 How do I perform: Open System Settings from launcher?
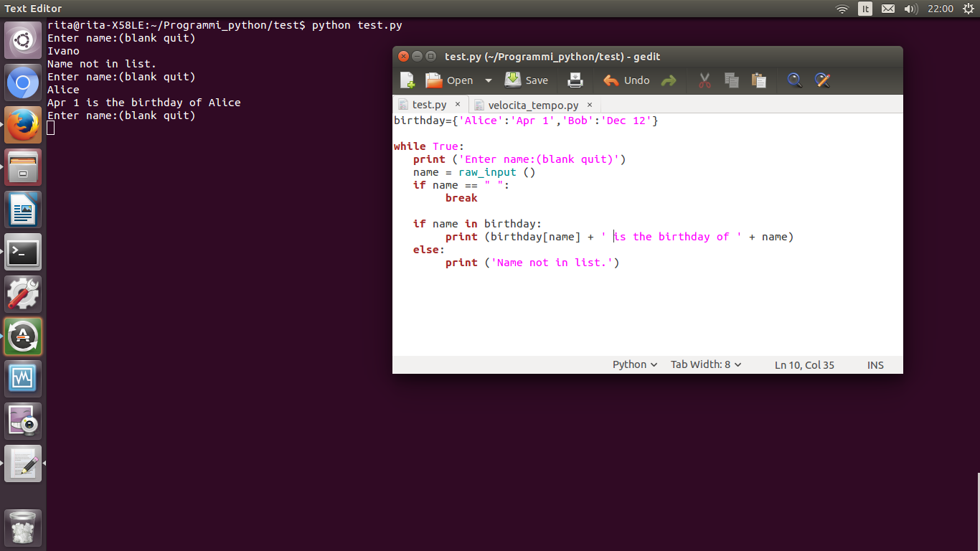(x=23, y=294)
